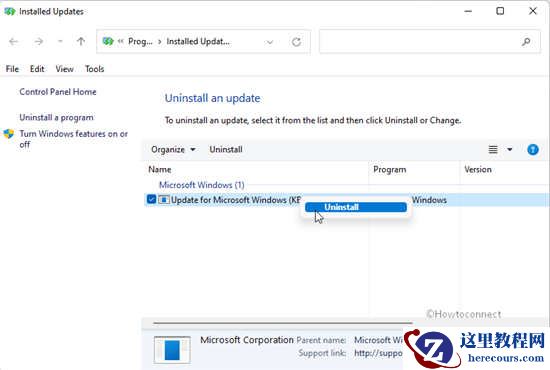Click the Windows features shield icon

(9, 134)
